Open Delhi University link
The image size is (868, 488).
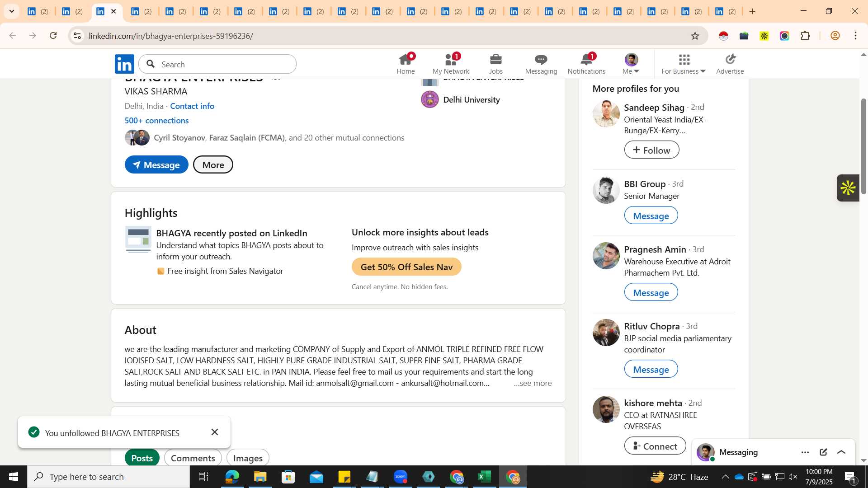[471, 99]
